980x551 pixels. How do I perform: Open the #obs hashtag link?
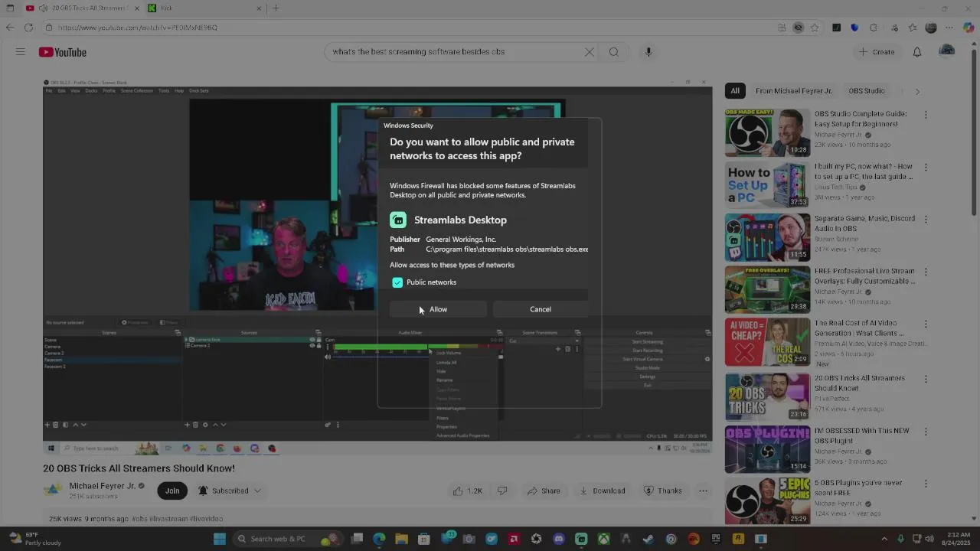(x=139, y=519)
